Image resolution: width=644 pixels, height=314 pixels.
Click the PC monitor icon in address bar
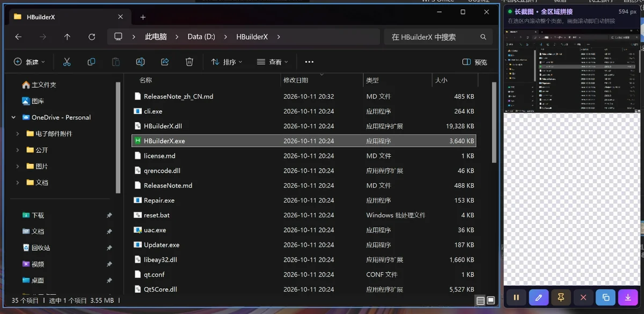(x=119, y=36)
